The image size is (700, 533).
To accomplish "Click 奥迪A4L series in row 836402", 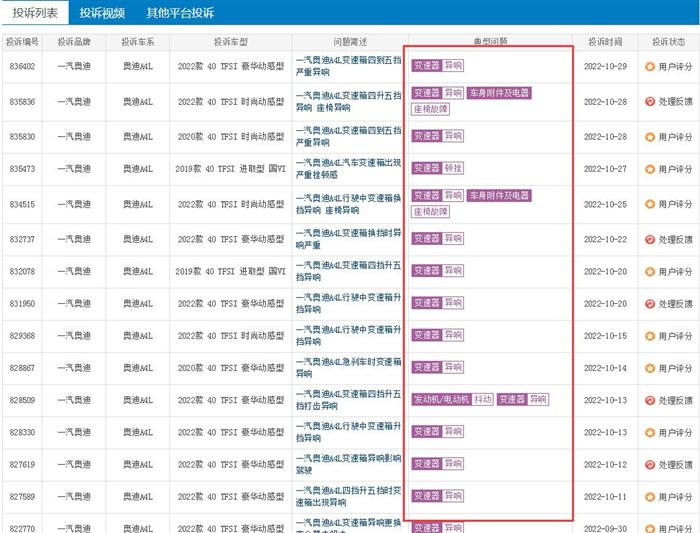I will (138, 67).
